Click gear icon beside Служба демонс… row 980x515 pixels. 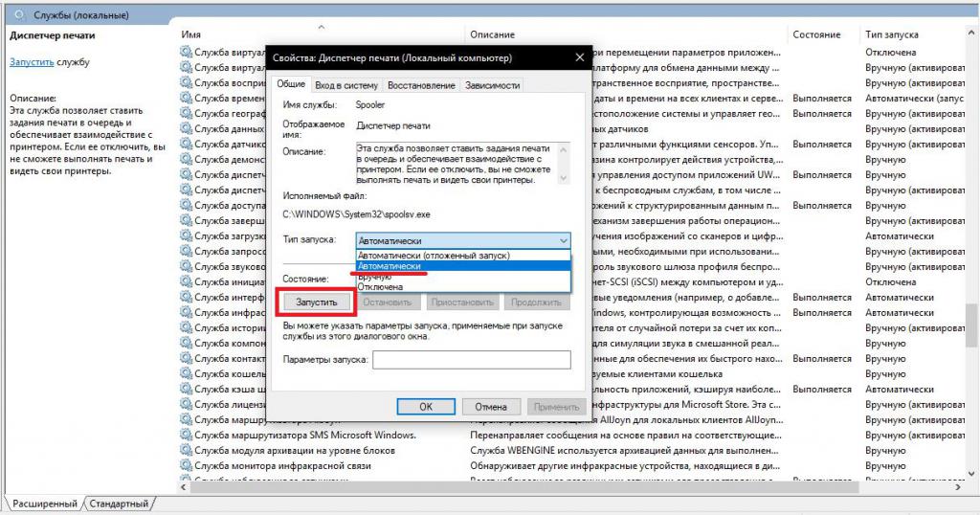tap(187, 159)
